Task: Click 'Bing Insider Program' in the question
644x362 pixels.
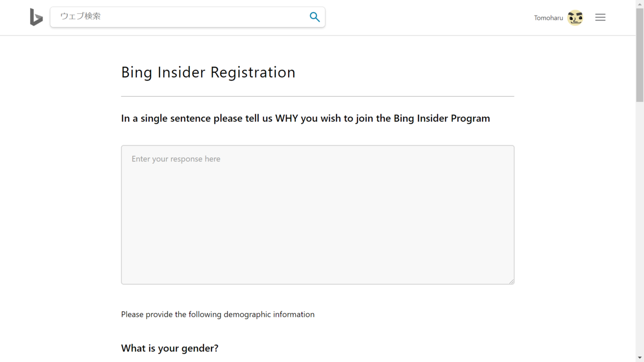Action: point(441,119)
